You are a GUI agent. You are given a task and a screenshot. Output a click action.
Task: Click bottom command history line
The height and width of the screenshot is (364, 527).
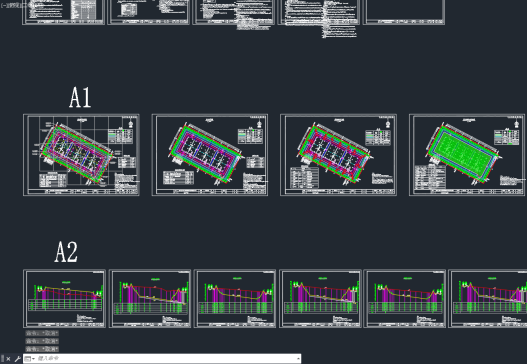coord(42,349)
